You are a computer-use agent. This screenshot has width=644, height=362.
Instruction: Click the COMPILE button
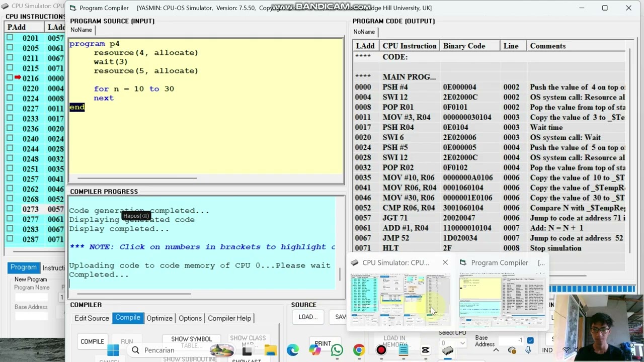[92, 341]
